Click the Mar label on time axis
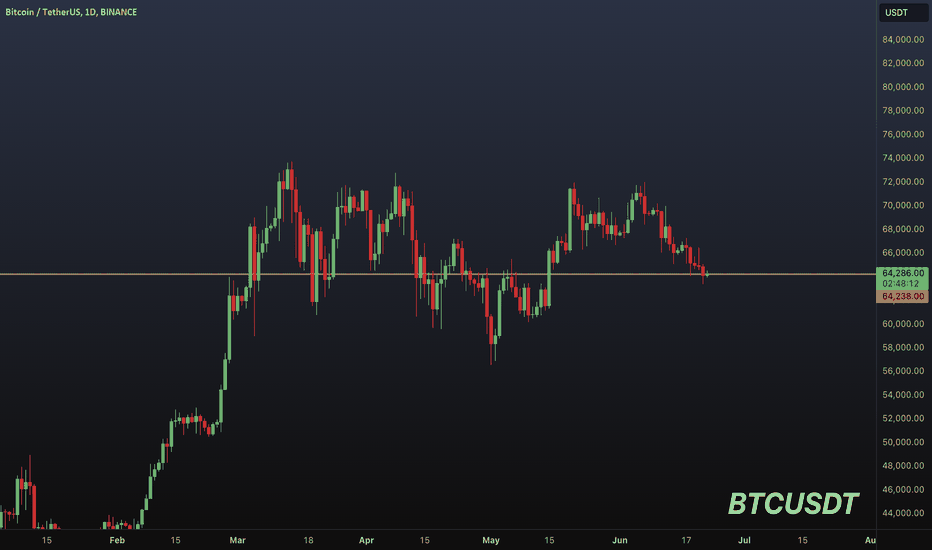The image size is (932, 550). 237,540
